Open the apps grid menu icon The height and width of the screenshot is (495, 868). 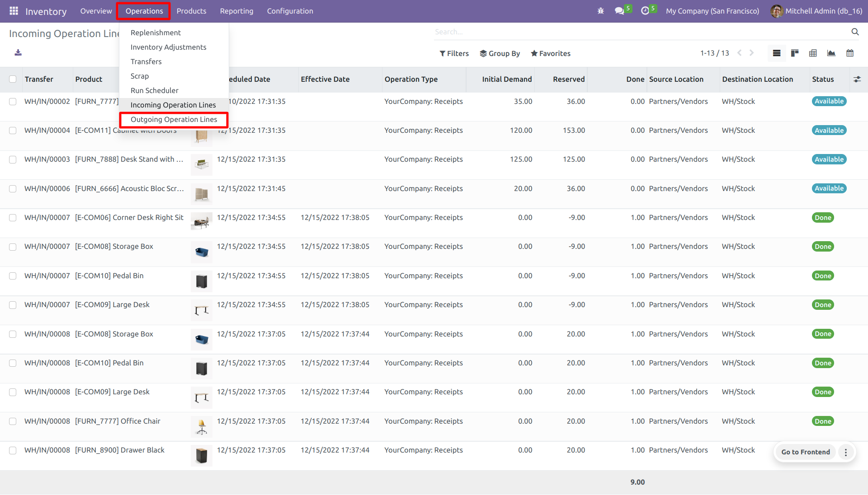(x=14, y=11)
